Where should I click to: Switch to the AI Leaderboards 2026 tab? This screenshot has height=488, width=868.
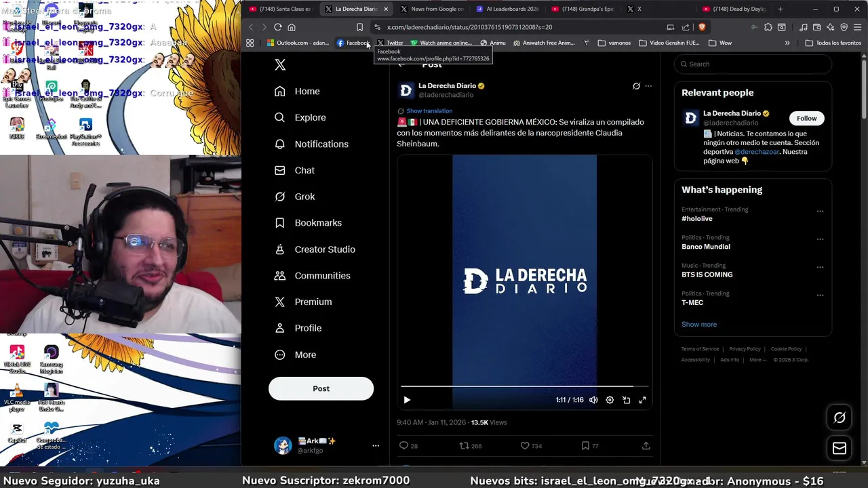coord(508,9)
